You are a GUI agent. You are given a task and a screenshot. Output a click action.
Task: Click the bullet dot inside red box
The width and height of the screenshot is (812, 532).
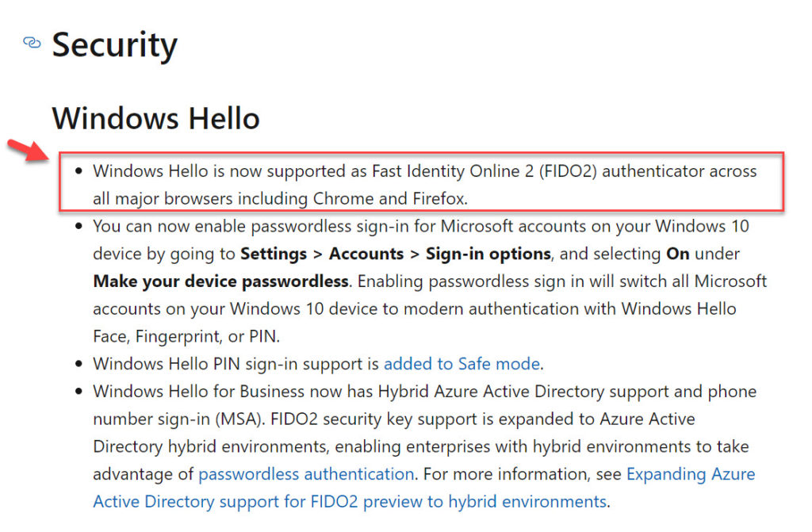click(x=79, y=171)
